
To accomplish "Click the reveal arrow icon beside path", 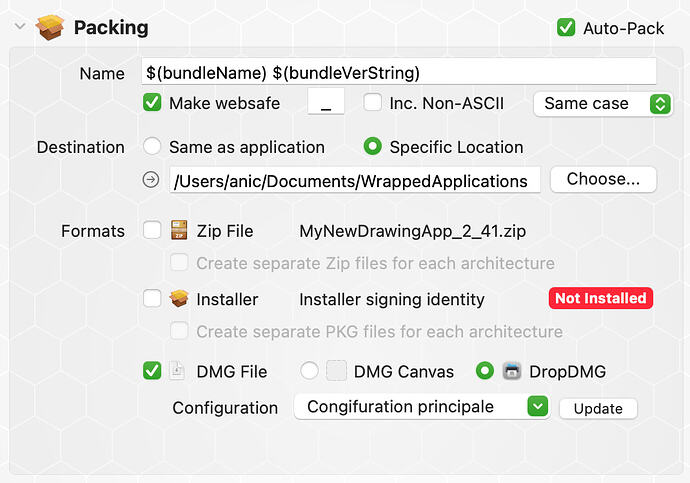I will click(x=151, y=179).
